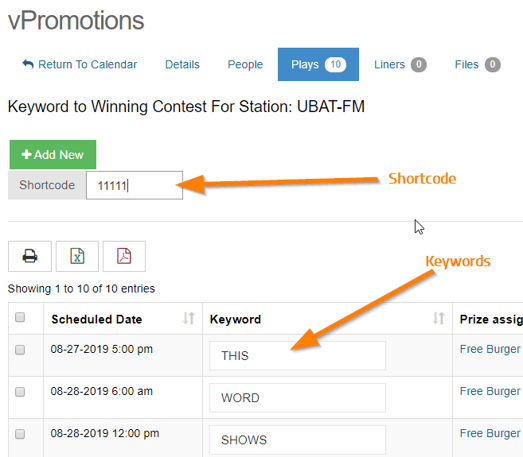Image resolution: width=523 pixels, height=457 pixels.
Task: Click the Return To Calendar arrow icon
Action: tap(28, 64)
